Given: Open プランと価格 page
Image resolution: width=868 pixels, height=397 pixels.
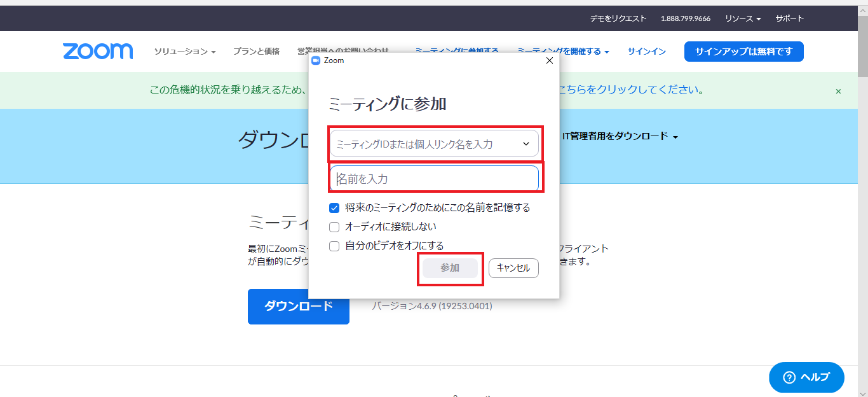Looking at the screenshot, I should (x=256, y=52).
